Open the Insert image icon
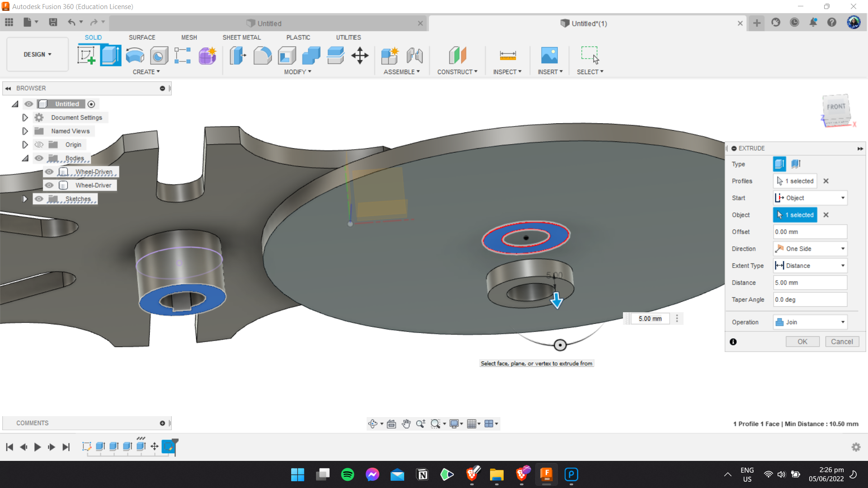 pyautogui.click(x=549, y=56)
